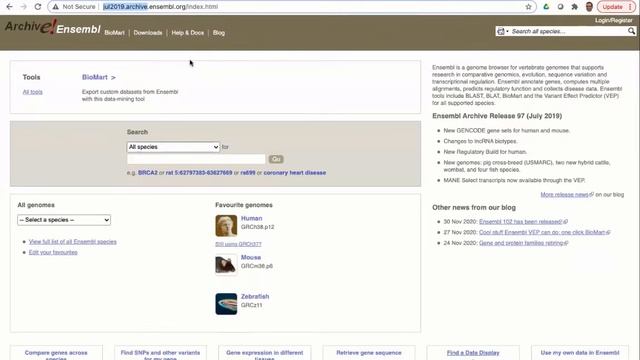
Task: Open the Help & Docs menu item
Action: pos(188,33)
